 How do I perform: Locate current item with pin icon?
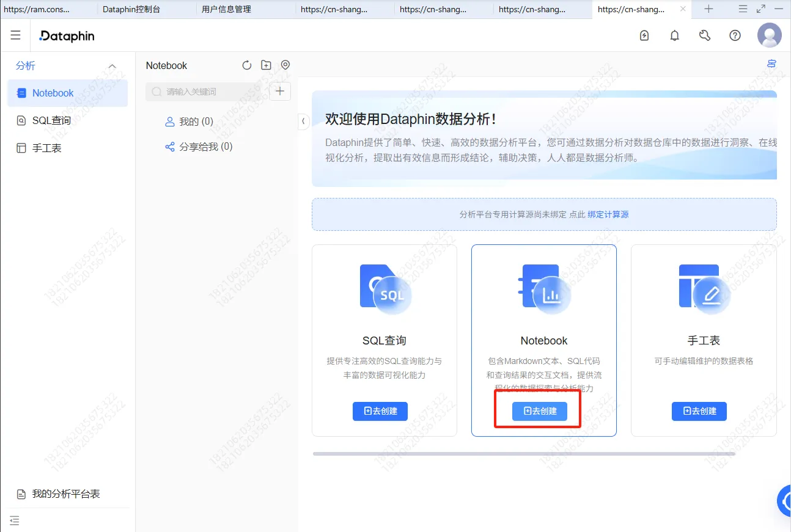coord(285,65)
